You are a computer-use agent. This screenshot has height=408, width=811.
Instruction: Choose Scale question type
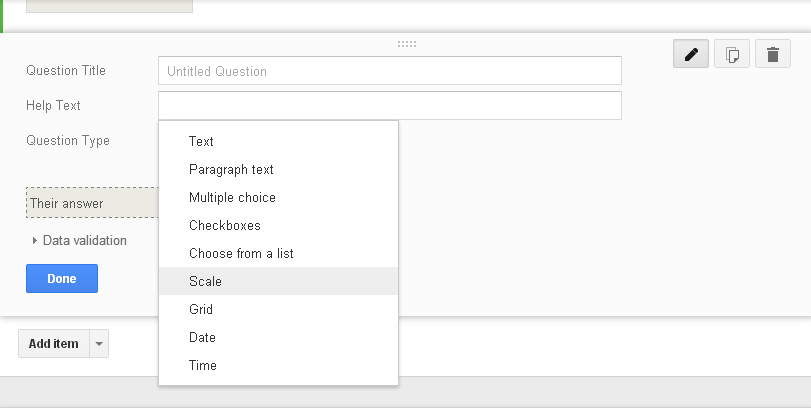click(x=205, y=281)
